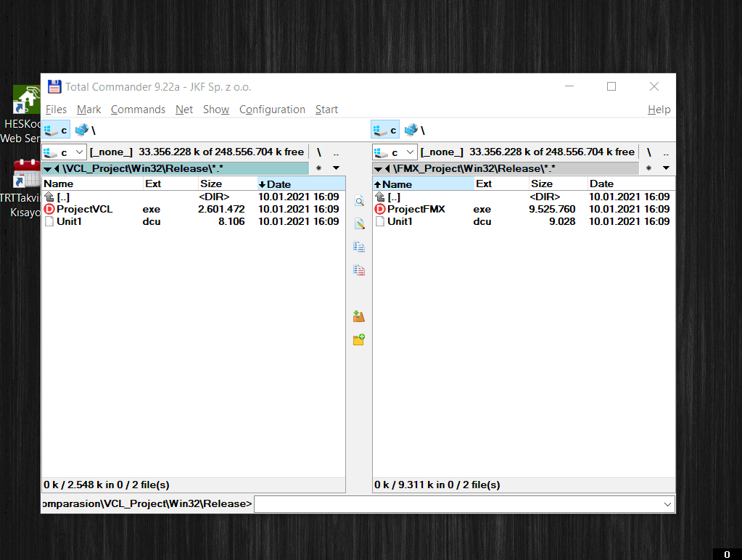
Task: Open the Configuration menu
Action: coord(272,110)
